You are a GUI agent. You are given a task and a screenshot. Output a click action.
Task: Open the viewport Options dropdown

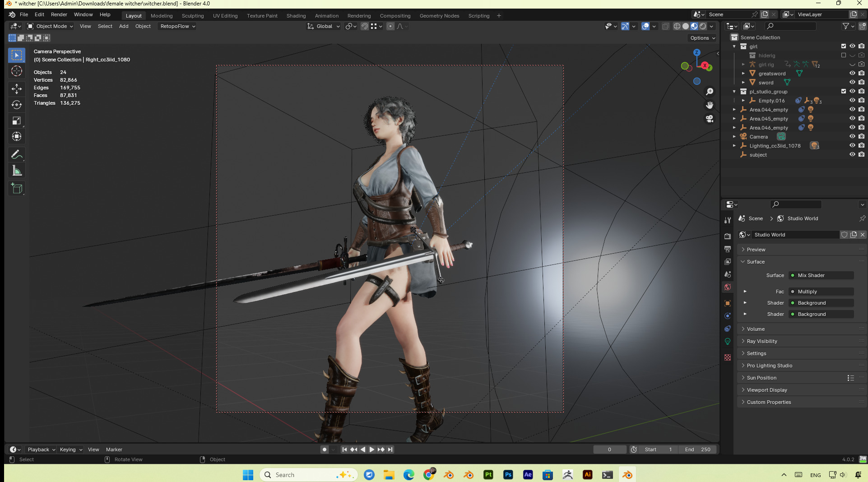(702, 38)
